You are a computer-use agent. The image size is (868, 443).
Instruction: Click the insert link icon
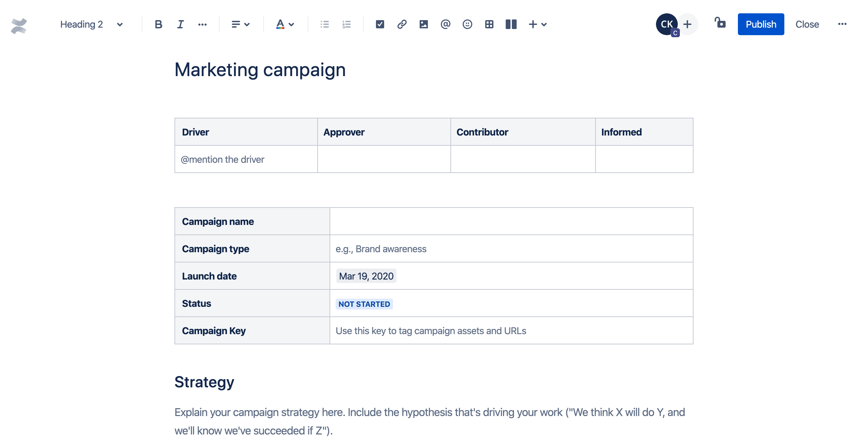[401, 24]
